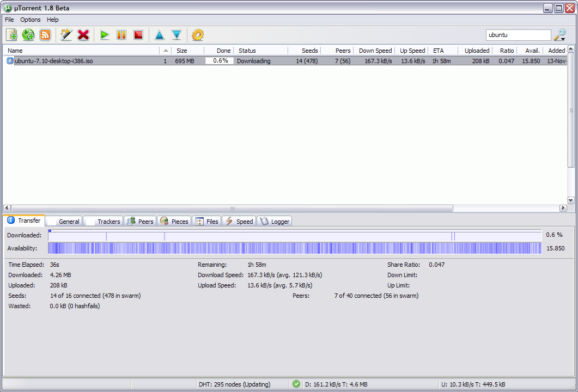The image size is (578, 392).
Task: Sort by the Seeds column header
Action: pyautogui.click(x=304, y=51)
